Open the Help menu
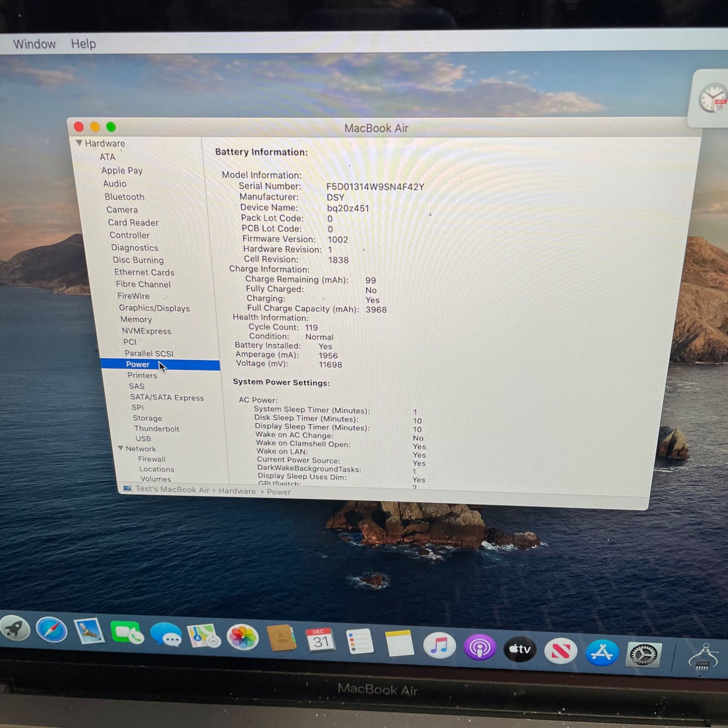Viewport: 728px width, 728px height. pos(83,44)
